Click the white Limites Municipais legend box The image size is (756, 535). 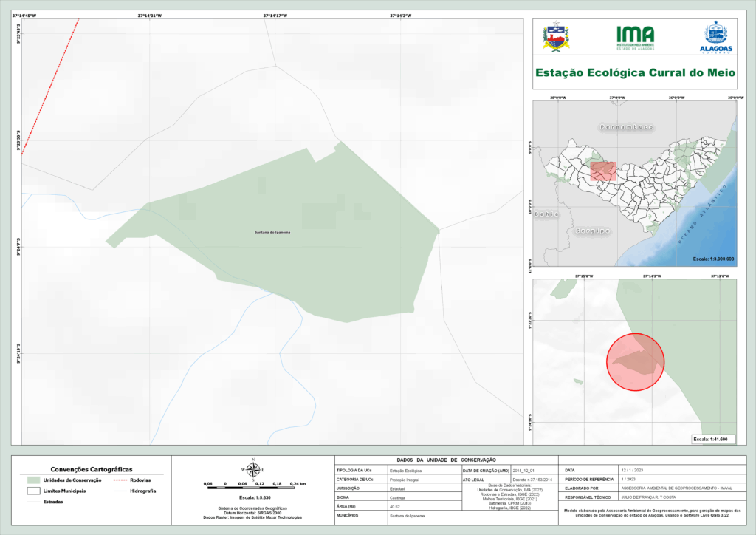(32, 491)
